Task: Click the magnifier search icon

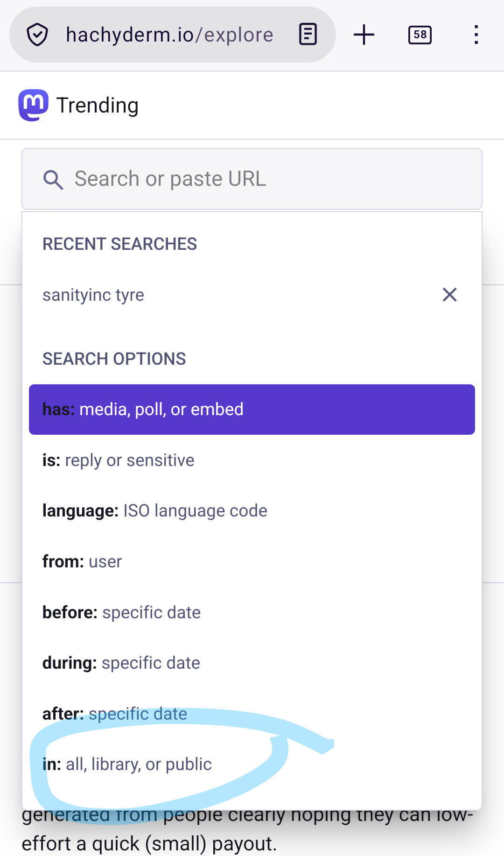Action: pyautogui.click(x=53, y=179)
